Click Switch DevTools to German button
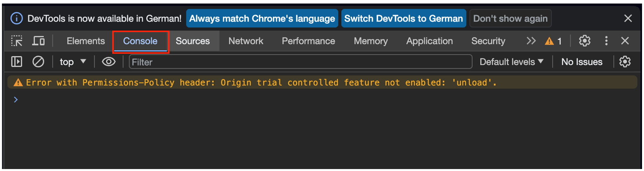This screenshot has height=171, width=644. click(x=404, y=18)
